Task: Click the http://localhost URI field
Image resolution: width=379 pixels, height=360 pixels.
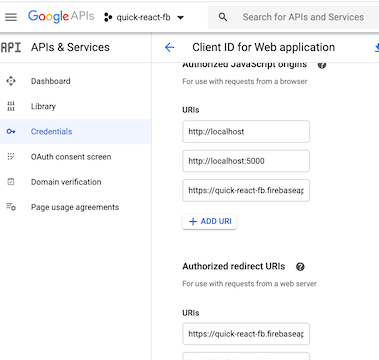Action: point(246,132)
